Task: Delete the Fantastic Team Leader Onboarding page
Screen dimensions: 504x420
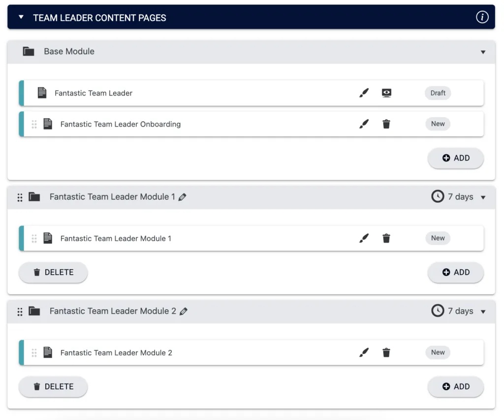Action: click(x=386, y=124)
